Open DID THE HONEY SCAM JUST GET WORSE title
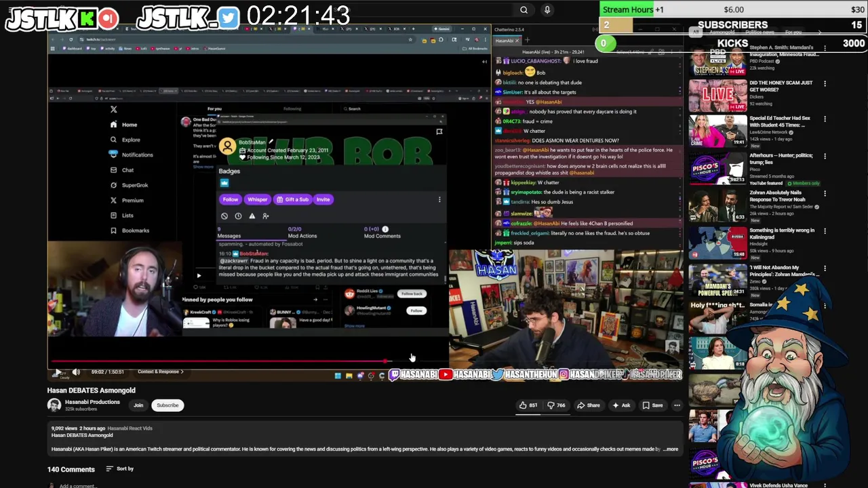Image resolution: width=868 pixels, height=488 pixels. click(x=781, y=86)
